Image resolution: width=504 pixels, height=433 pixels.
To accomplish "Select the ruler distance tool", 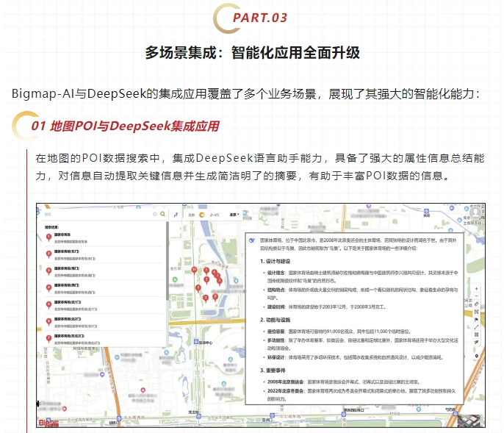I will (476, 304).
